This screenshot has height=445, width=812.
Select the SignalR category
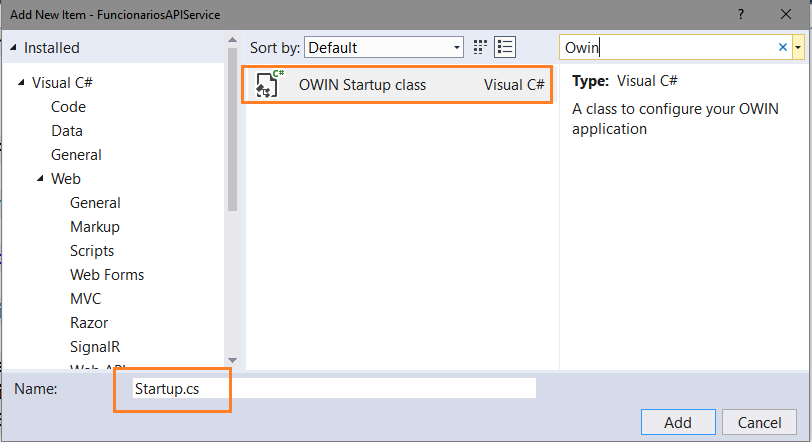[95, 347]
